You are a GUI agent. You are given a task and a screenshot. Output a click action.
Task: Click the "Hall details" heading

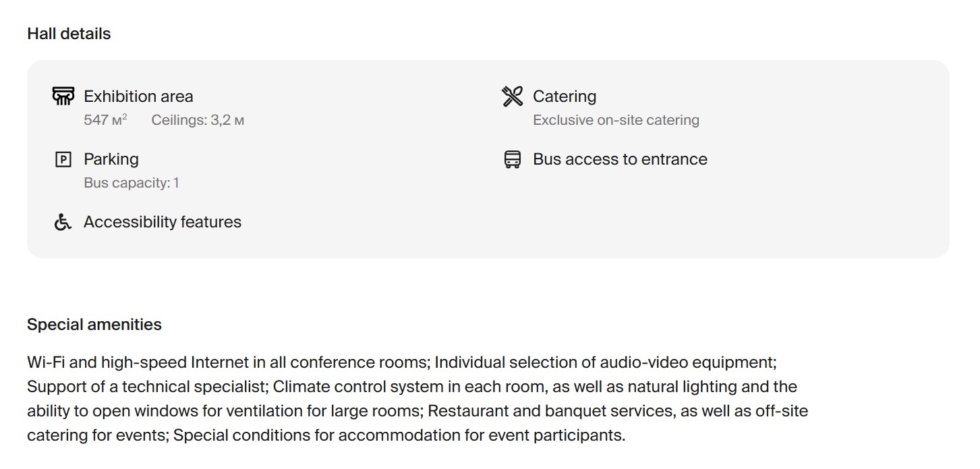[69, 34]
